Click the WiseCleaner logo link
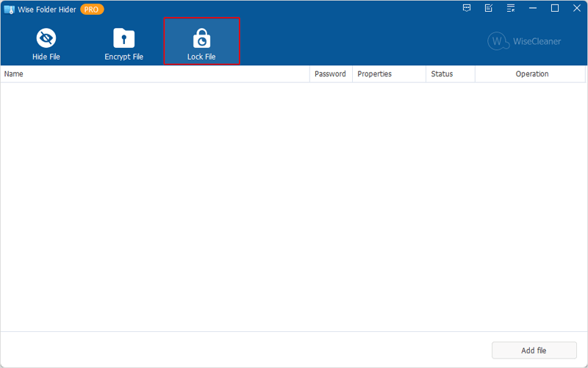The height and width of the screenshot is (368, 588). point(524,41)
